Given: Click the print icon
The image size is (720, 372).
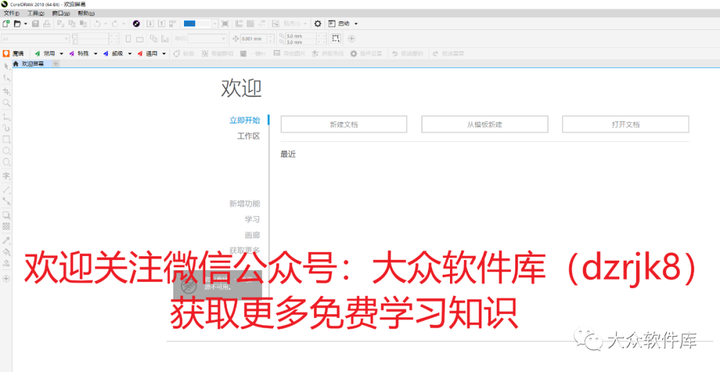Looking at the screenshot, I should (x=46, y=23).
